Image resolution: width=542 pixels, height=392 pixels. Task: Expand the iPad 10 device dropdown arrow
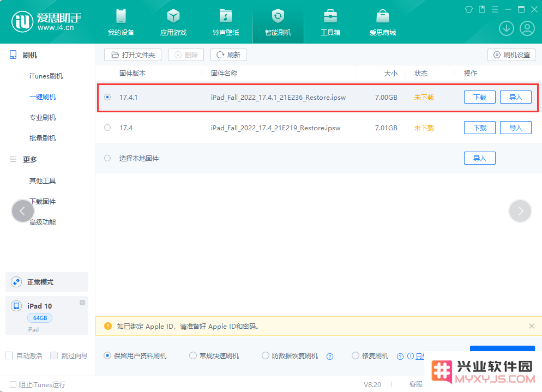coord(82,303)
